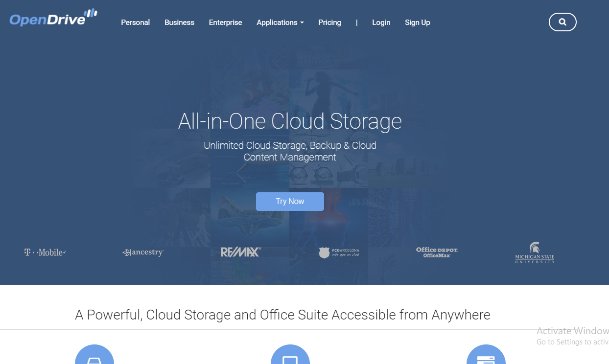Click the right round feature icon
The image size is (609, 364).
486,355
